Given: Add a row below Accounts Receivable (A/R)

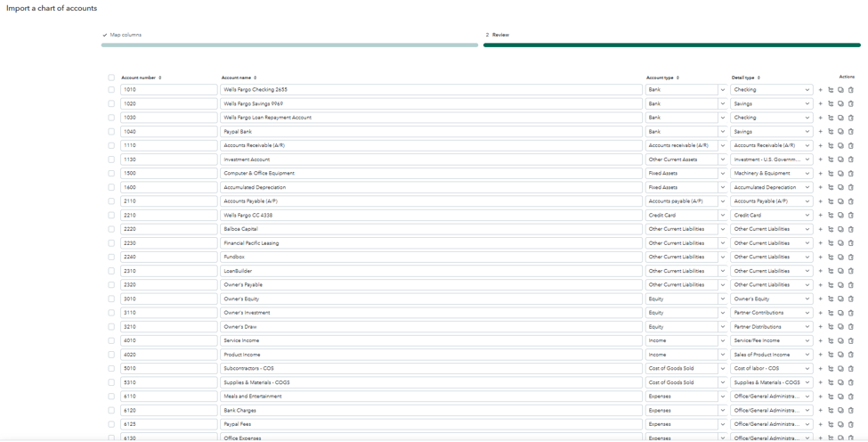Looking at the screenshot, I should (821, 145).
